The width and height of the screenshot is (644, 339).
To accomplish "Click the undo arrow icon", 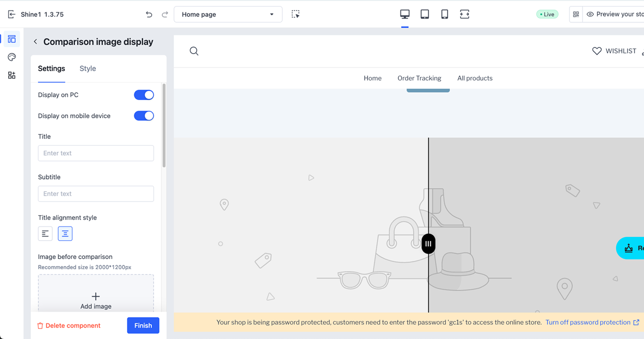I will [149, 15].
